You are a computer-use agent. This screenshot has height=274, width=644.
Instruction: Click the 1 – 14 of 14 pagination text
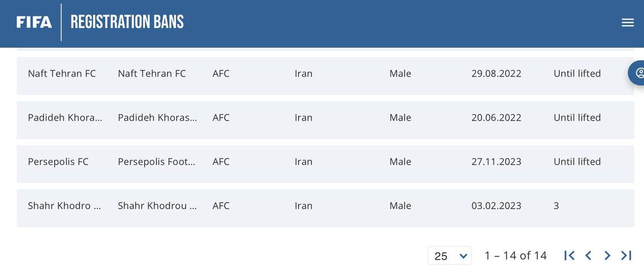(515, 256)
